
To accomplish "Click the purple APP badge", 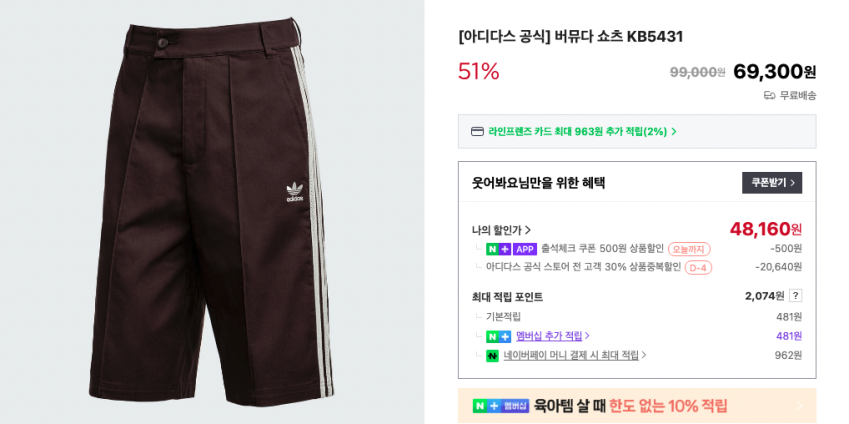I will [524, 249].
